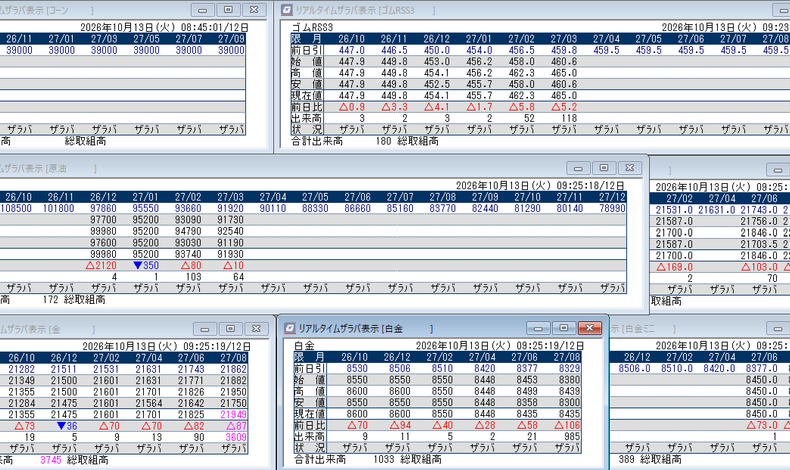Screen dimensions: 790x470
Task: Maximize the 金 window
Action: [230, 329]
